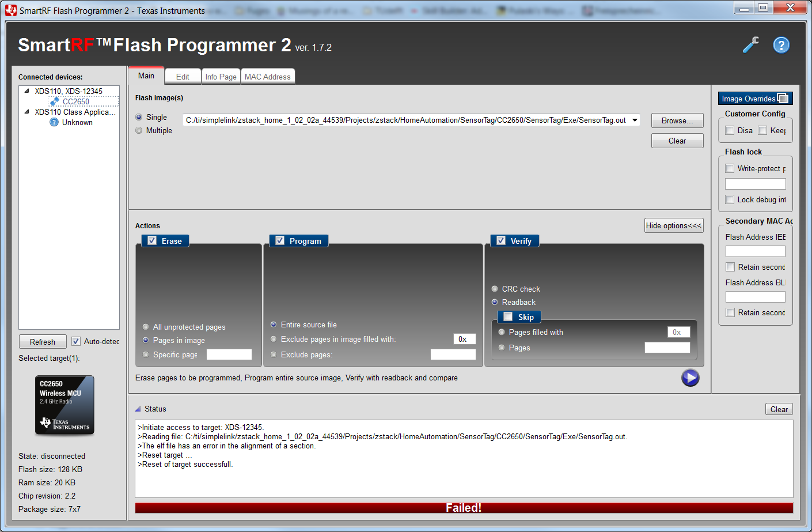Enable the Write-protect pages checkbox

point(730,168)
